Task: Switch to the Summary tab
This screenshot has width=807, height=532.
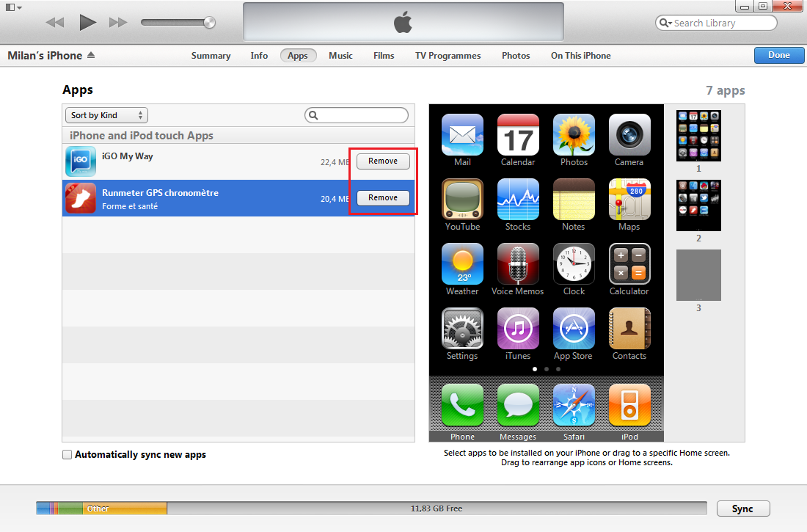Action: click(211, 55)
